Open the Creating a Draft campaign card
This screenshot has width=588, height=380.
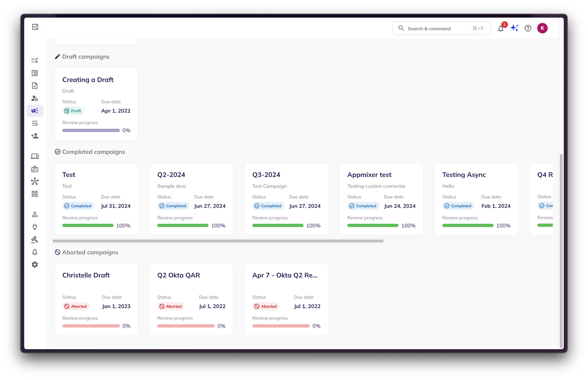pos(96,104)
